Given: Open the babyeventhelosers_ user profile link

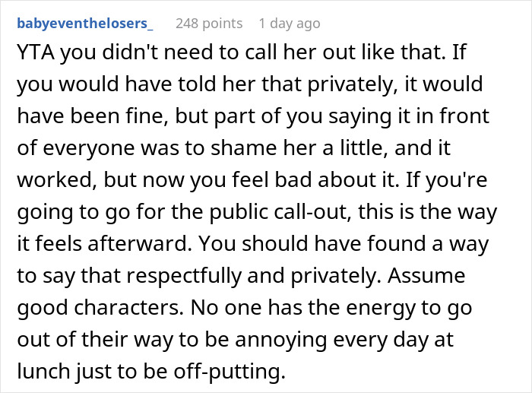Looking at the screenshot, I should [85, 24].
